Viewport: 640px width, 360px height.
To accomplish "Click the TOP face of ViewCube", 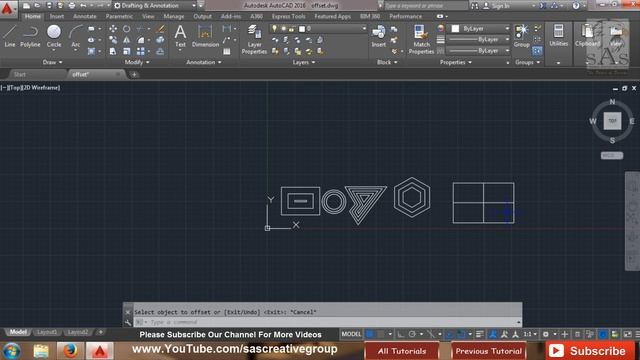I will coord(612,121).
